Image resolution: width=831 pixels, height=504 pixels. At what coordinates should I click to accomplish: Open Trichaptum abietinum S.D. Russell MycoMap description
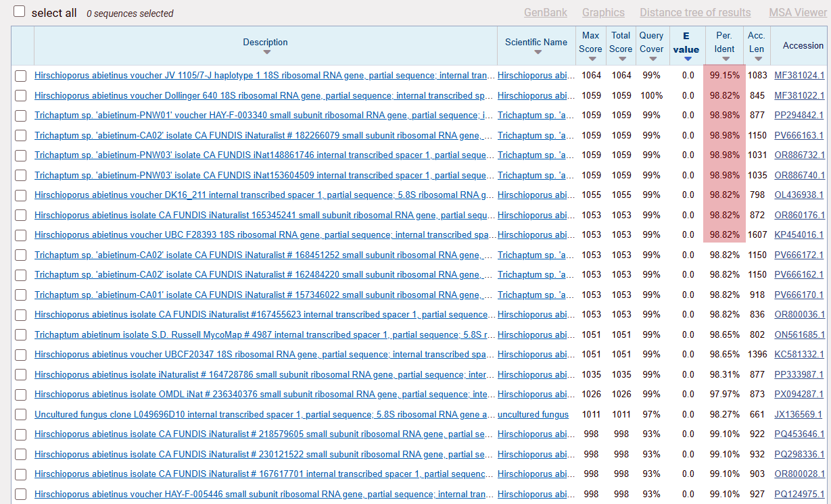(x=264, y=335)
